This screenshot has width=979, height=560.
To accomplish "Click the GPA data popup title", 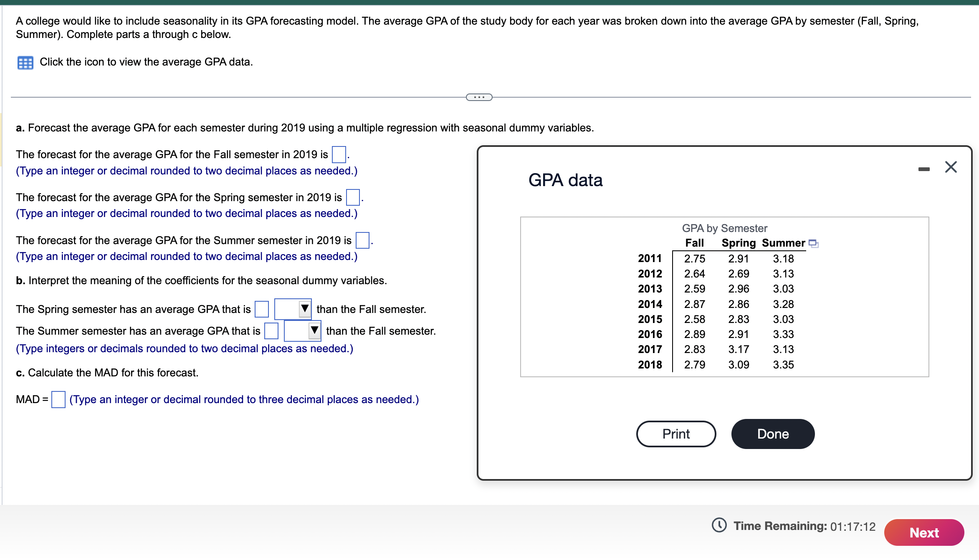I will [x=565, y=180].
